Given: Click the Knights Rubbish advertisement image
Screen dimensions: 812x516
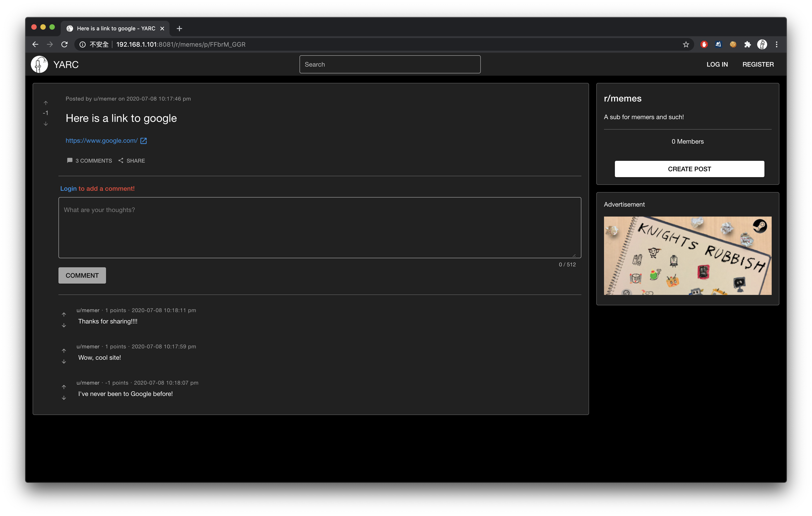Looking at the screenshot, I should pyautogui.click(x=688, y=256).
